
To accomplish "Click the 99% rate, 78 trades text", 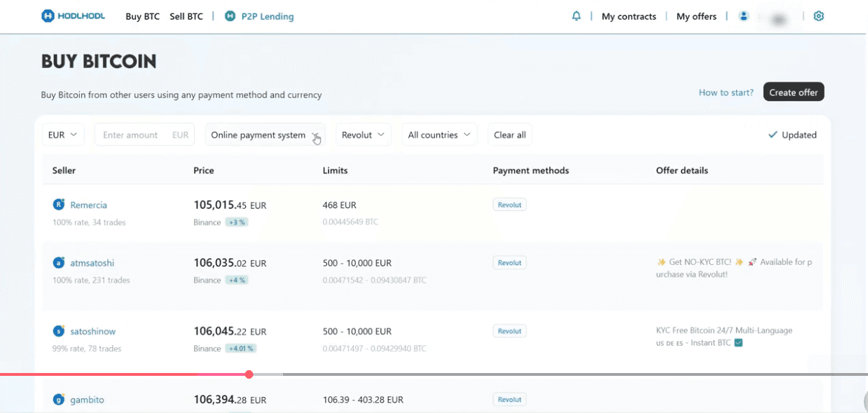I will [x=87, y=348].
